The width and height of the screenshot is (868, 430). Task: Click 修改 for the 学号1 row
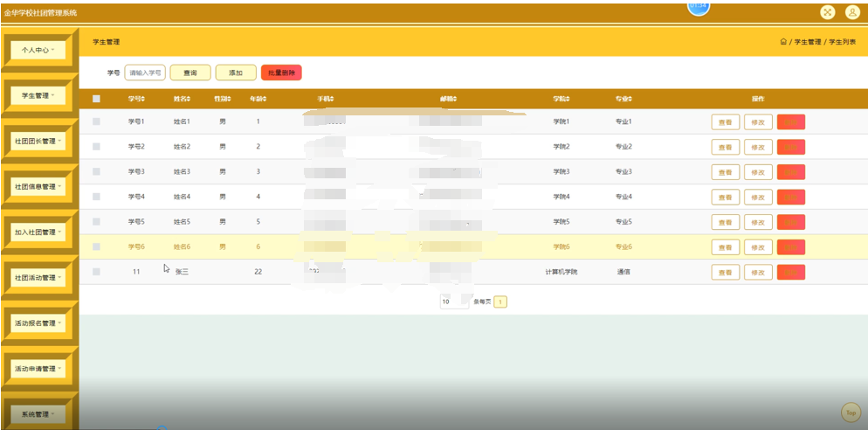[758, 121]
